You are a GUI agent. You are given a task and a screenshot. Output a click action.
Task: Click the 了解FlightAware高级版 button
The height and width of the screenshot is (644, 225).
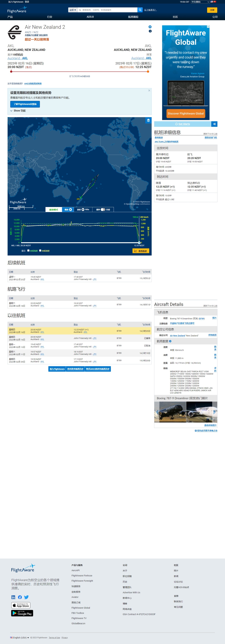[25, 104]
